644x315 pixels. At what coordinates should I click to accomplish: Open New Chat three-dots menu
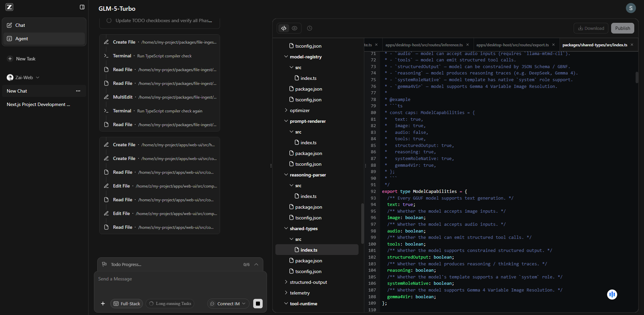coord(78,91)
